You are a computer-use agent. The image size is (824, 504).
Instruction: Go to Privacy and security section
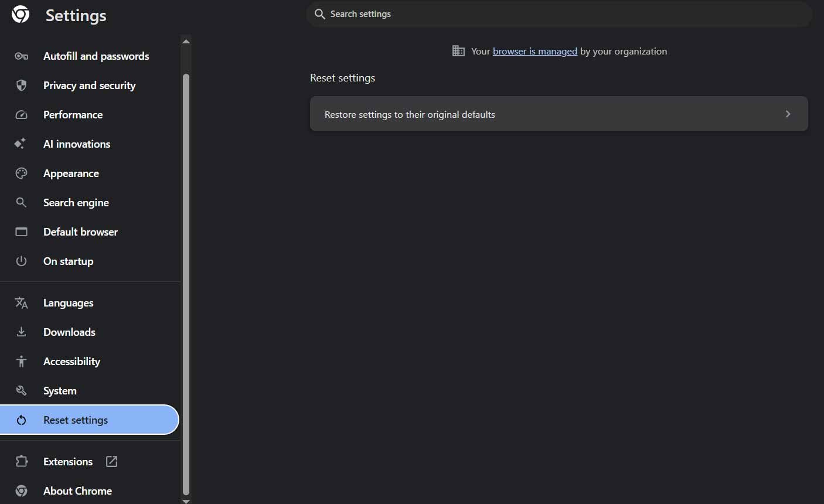90,86
